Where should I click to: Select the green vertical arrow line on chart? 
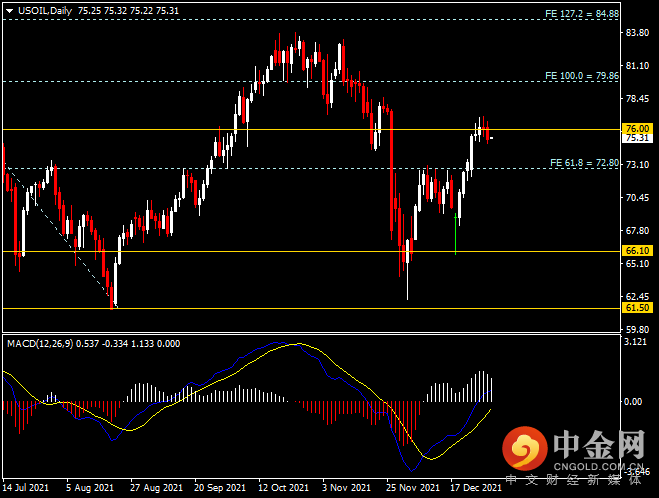(456, 234)
